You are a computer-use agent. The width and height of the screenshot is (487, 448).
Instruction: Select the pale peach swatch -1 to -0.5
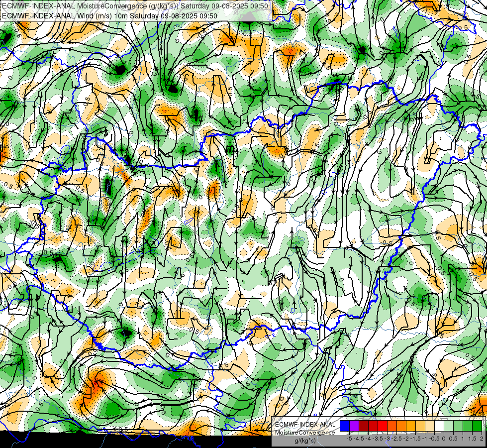coord(430,426)
